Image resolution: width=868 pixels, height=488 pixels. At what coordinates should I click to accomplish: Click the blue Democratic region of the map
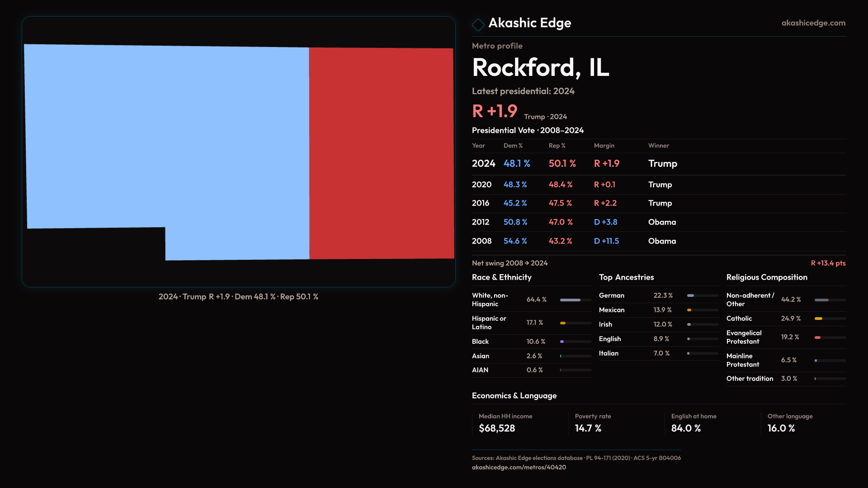167,136
